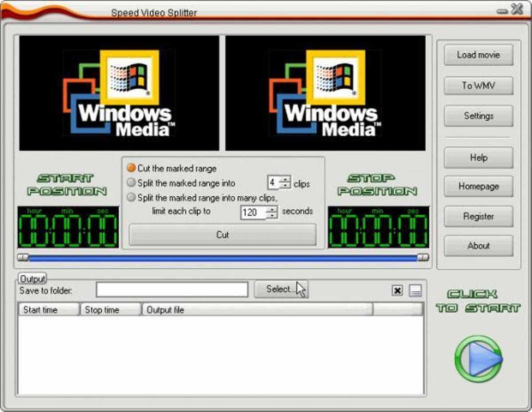Click the To WMV button

(478, 85)
